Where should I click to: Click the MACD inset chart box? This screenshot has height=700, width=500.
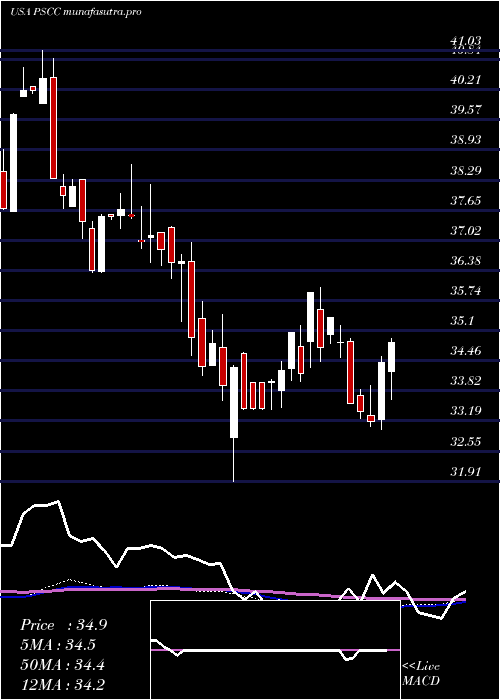tap(275, 650)
